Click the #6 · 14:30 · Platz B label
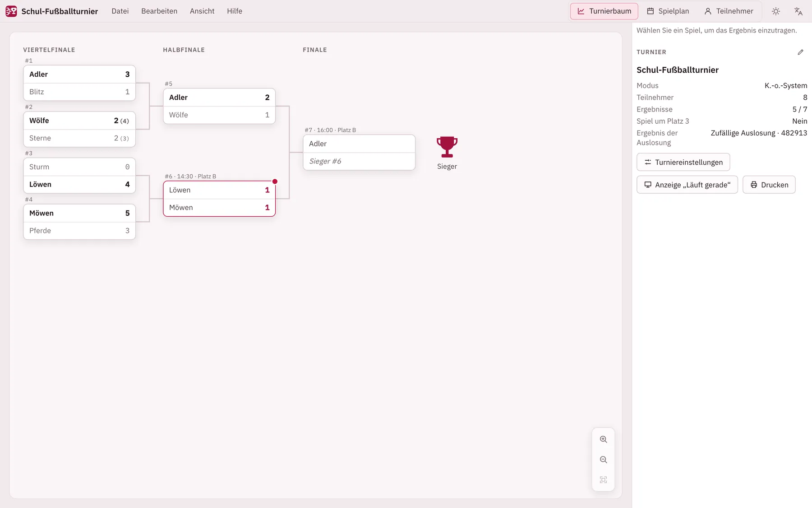This screenshot has width=812, height=508. 190,177
